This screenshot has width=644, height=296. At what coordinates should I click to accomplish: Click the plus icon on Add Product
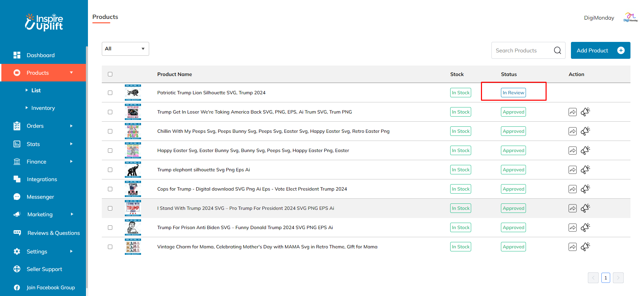coord(621,50)
